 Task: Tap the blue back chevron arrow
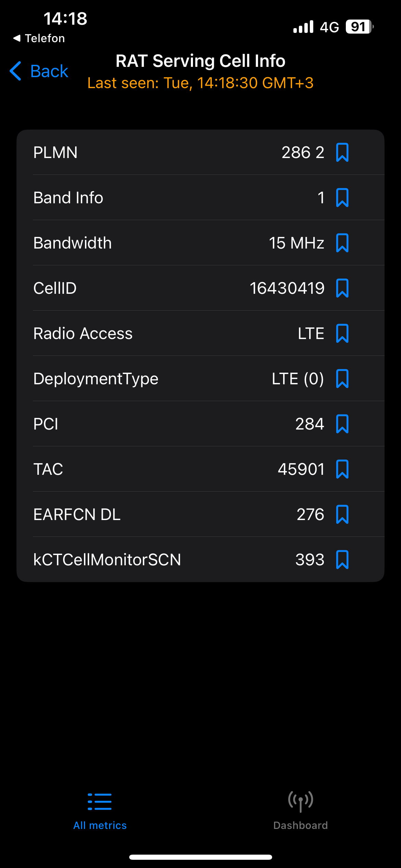15,71
